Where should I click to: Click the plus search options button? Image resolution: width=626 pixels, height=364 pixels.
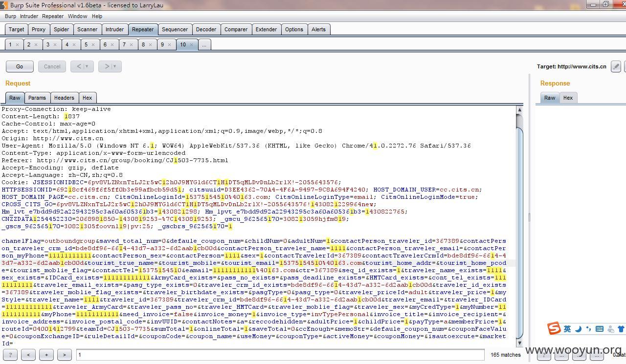(46, 355)
